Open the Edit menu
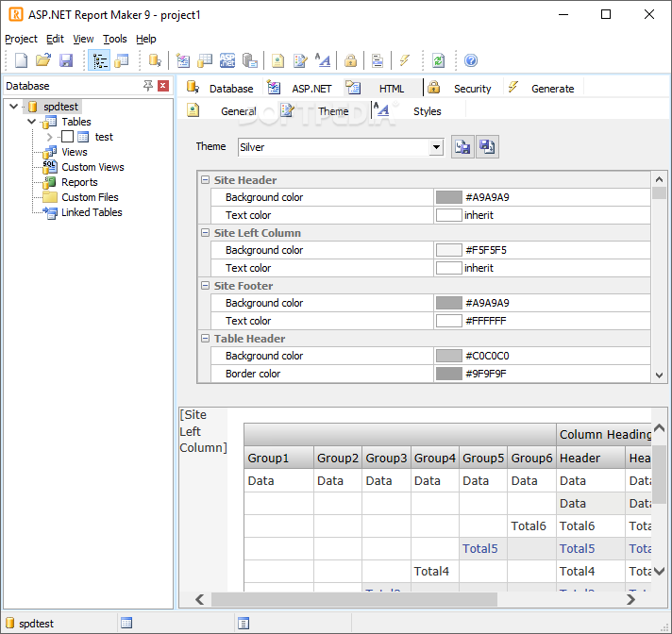This screenshot has height=634, width=672. [55, 39]
